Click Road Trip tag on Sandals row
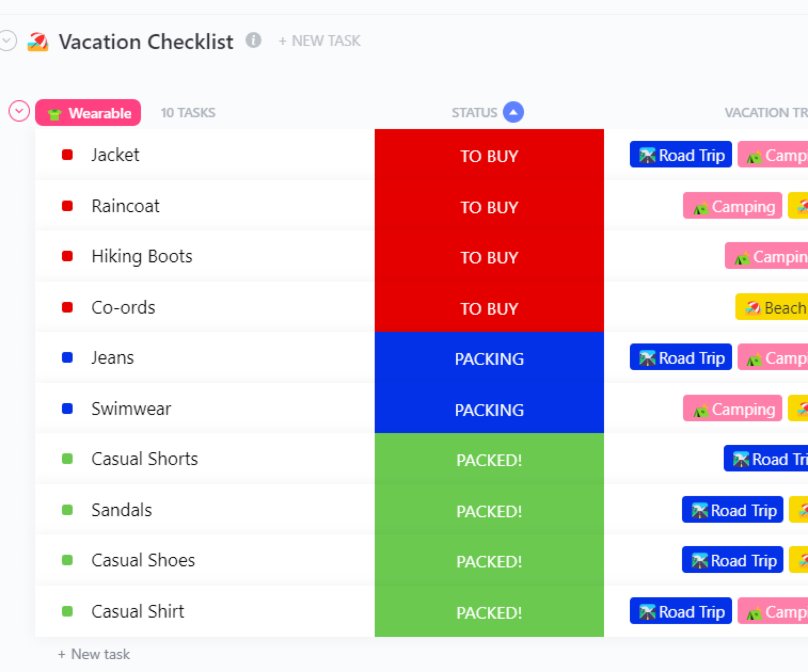Image resolution: width=808 pixels, height=672 pixels. pos(732,510)
